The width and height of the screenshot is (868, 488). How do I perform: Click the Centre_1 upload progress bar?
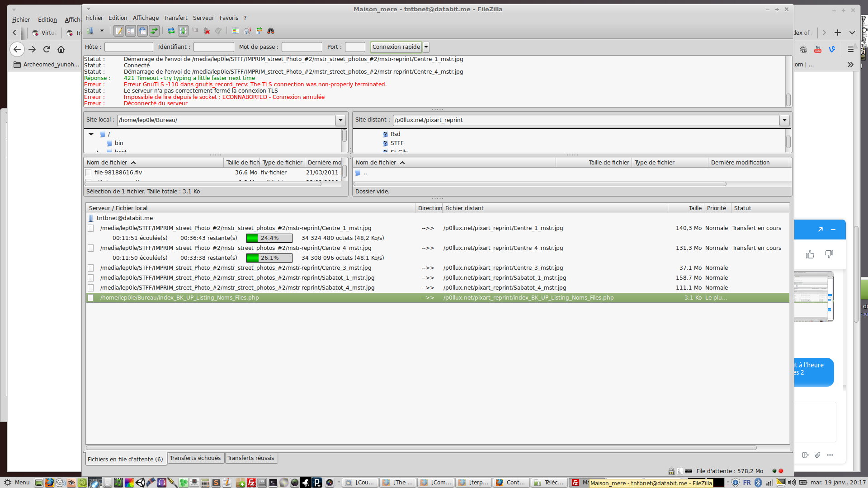click(x=269, y=238)
